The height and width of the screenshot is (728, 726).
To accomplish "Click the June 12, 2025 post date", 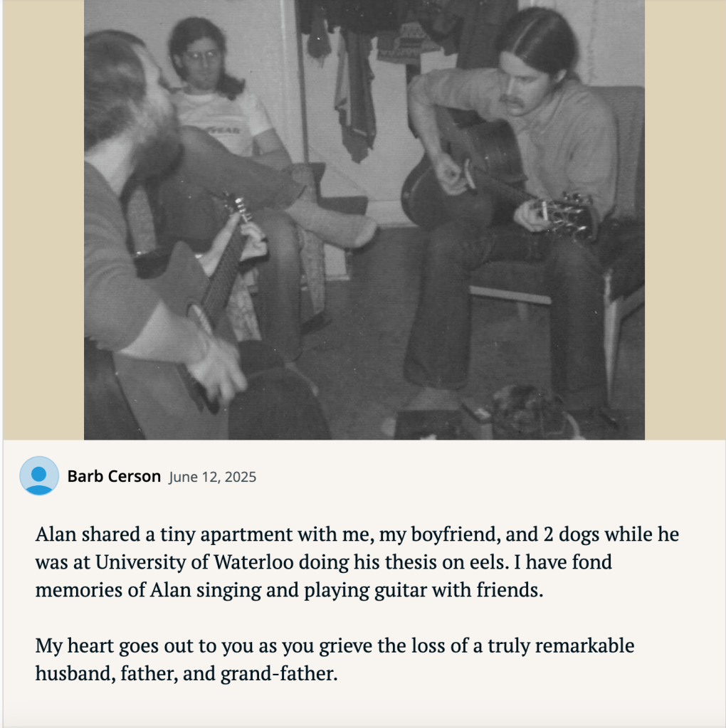I will pos(212,478).
